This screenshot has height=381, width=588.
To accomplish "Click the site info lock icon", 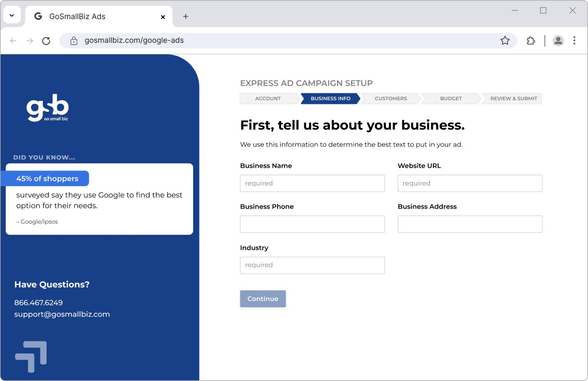I will [x=74, y=41].
